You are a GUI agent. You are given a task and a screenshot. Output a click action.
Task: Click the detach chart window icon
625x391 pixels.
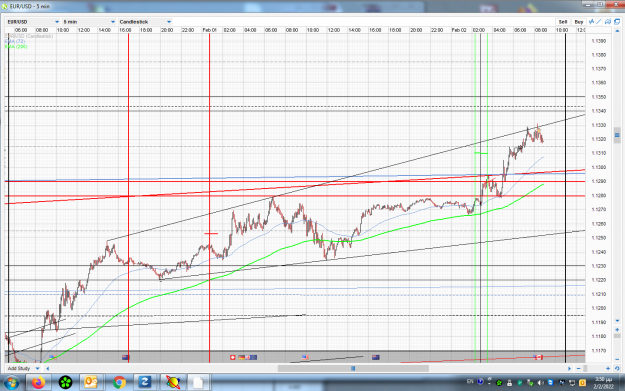coord(617,22)
